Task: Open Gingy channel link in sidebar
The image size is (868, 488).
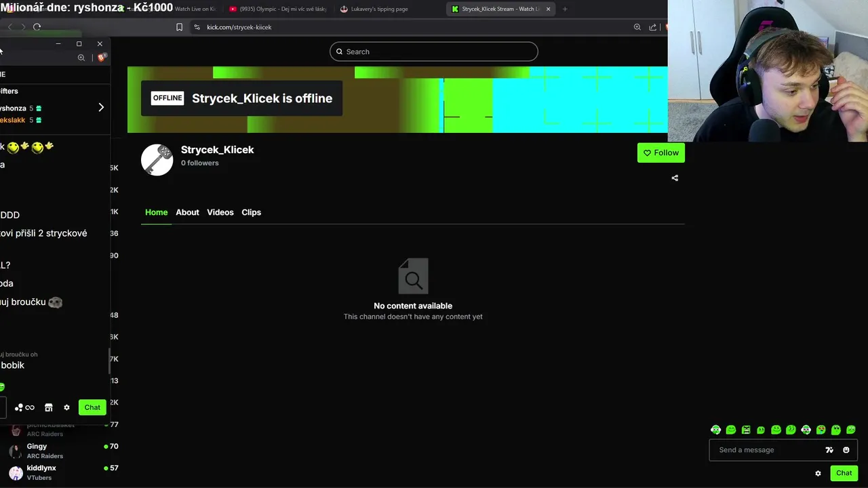Action: [x=37, y=446]
